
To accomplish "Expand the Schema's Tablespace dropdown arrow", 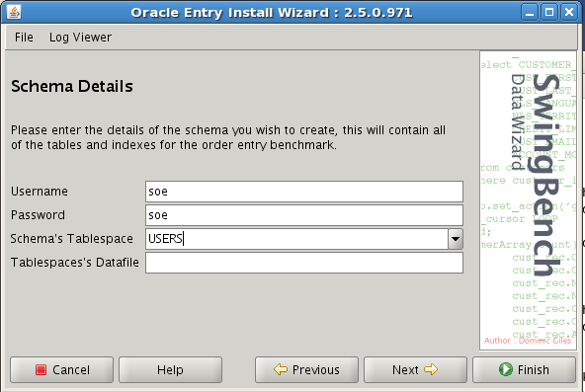I will [x=456, y=239].
